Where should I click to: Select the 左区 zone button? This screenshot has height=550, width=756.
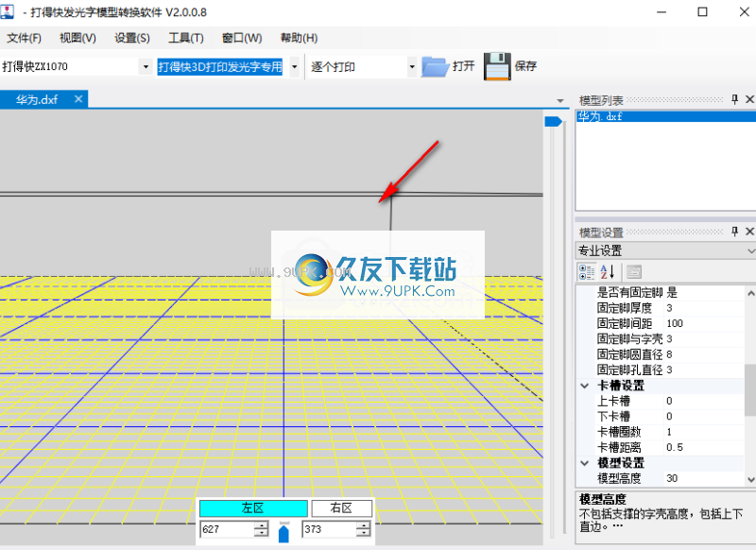coord(253,508)
